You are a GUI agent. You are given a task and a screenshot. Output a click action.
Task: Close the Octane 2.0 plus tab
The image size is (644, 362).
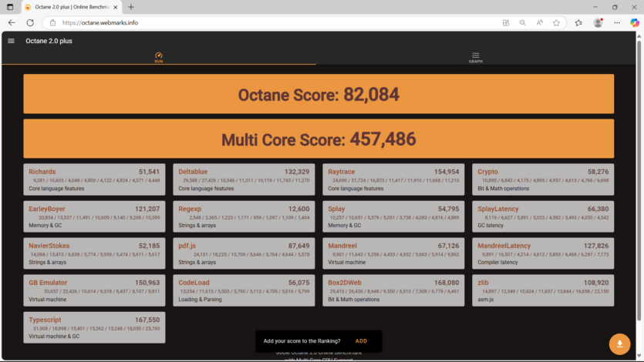click(116, 7)
